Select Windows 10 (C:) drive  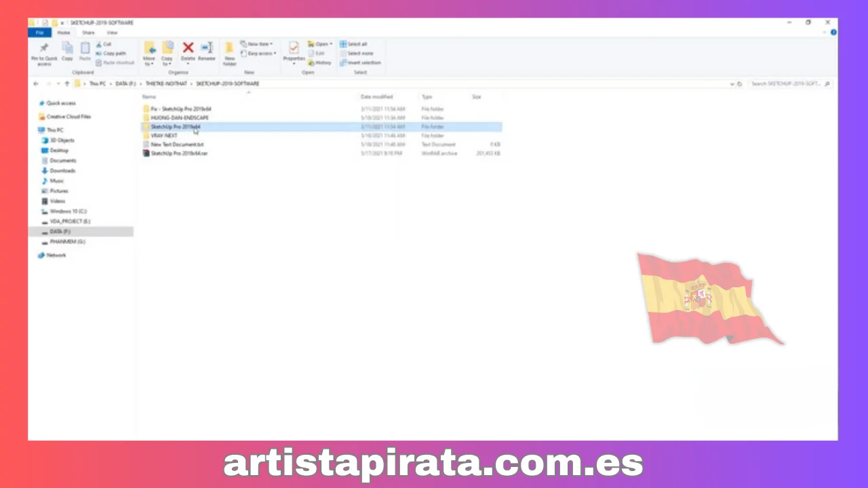[x=64, y=211]
